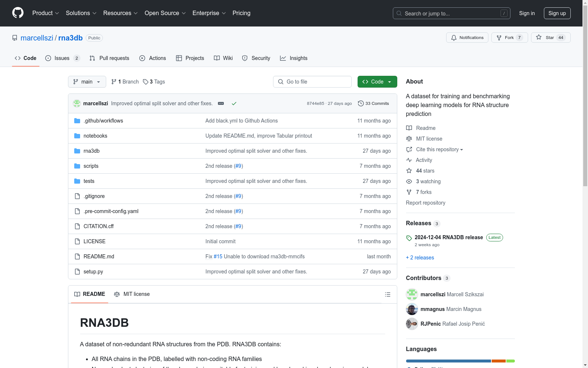Open the main branch selector dropdown

click(87, 82)
